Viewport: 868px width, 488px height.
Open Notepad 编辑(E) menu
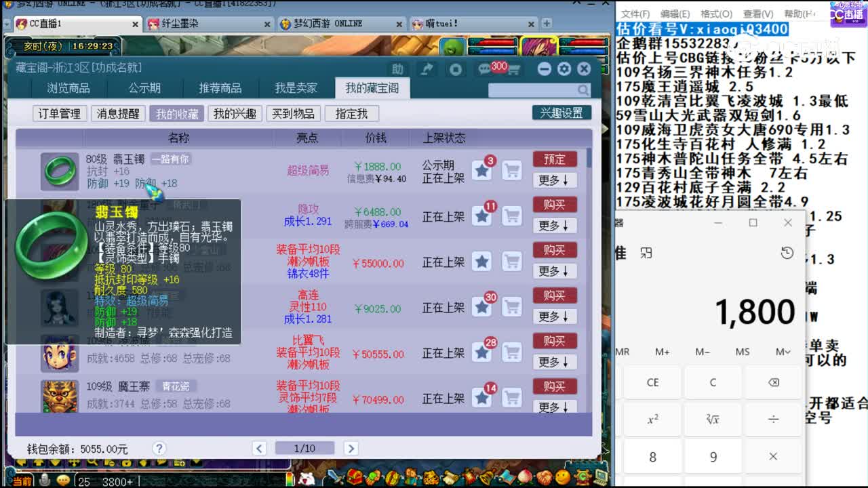(675, 14)
